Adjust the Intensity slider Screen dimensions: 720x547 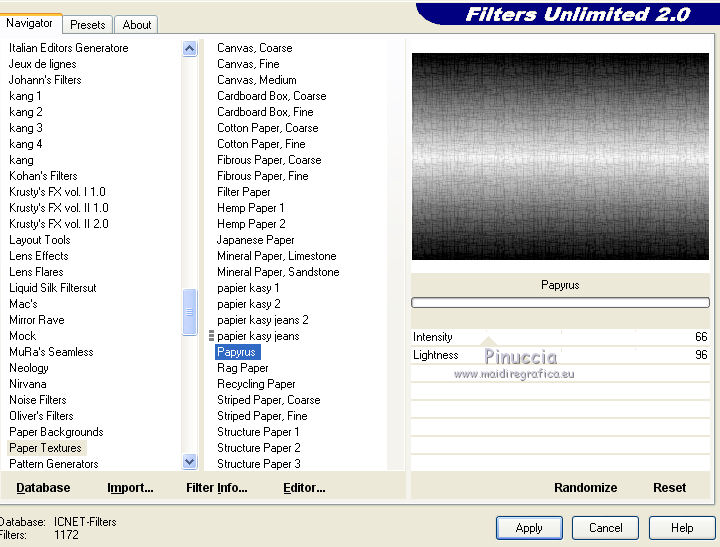point(560,338)
